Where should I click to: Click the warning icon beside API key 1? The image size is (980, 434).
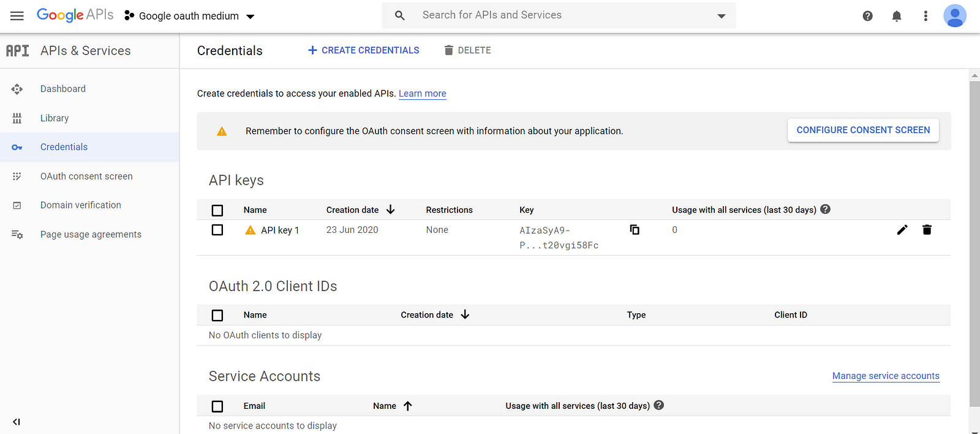click(250, 230)
